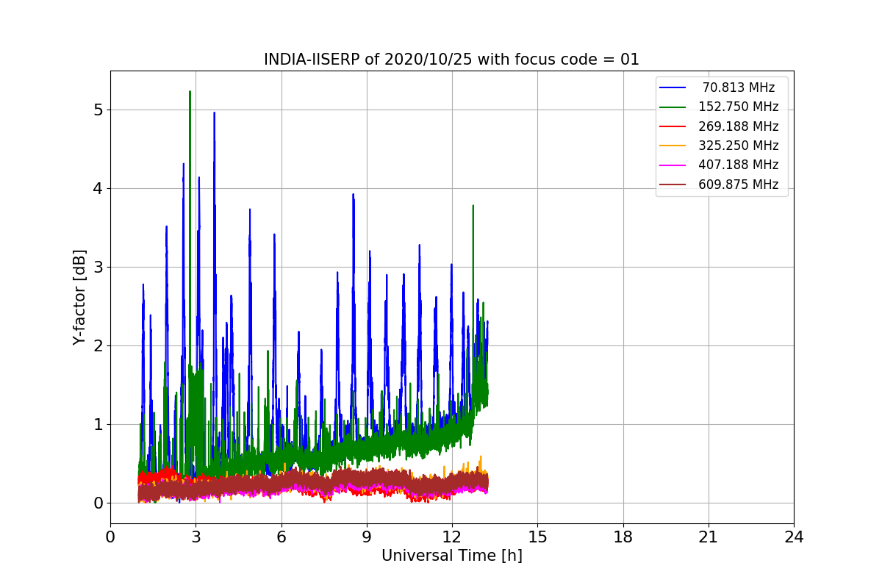Image resolution: width=882 pixels, height=588 pixels.
Task: Click y-axis tick label 5
Action: (98, 110)
